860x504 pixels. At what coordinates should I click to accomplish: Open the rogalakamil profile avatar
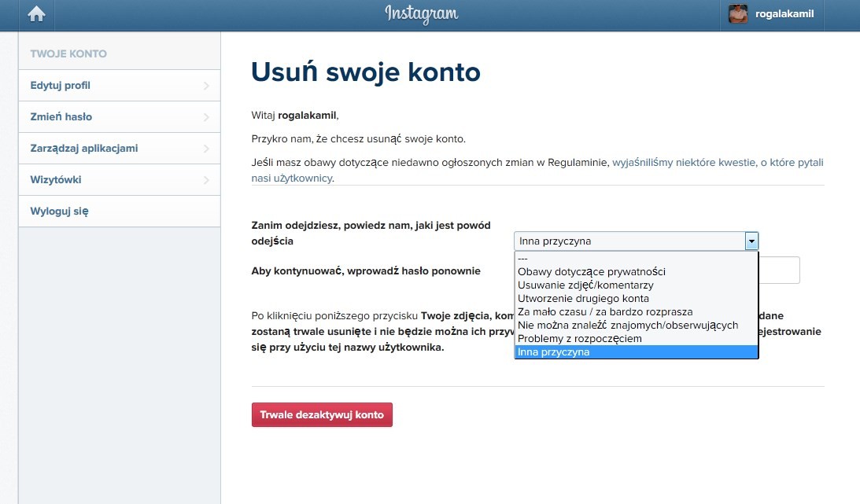[738, 13]
